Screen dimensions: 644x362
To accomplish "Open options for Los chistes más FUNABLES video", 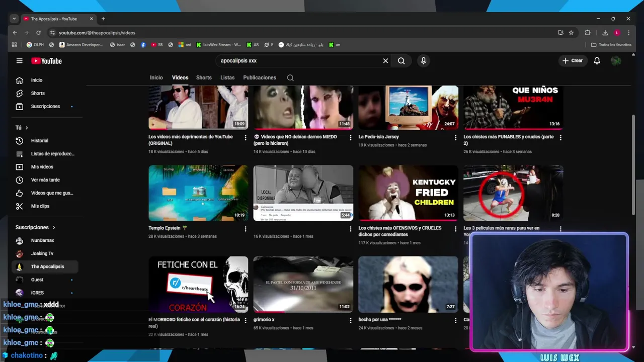I will pyautogui.click(x=560, y=137).
